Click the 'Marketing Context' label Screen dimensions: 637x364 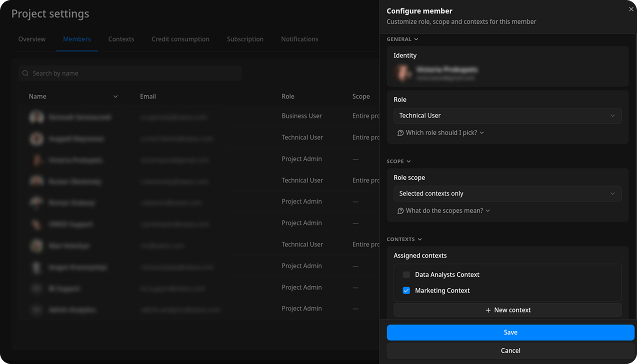pos(442,291)
